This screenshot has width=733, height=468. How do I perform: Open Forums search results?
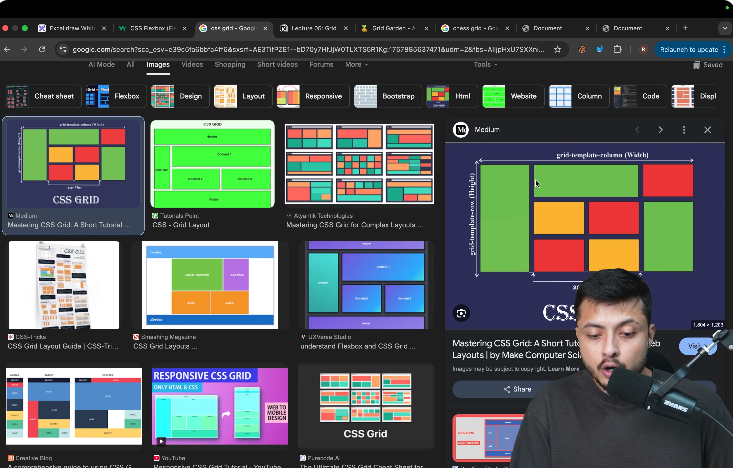(321, 65)
